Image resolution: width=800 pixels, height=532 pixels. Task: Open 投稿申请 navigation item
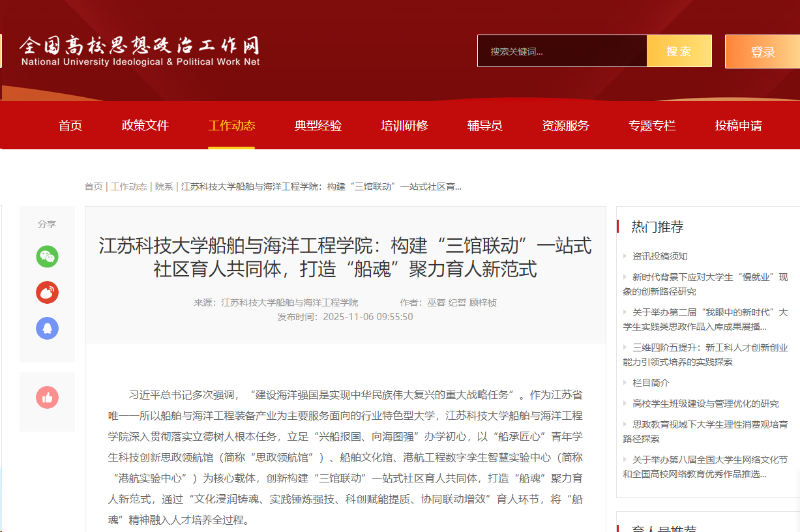738,126
